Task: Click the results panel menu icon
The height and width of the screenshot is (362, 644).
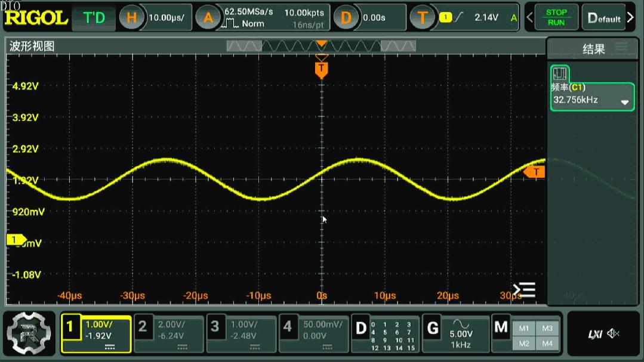Action: click(x=621, y=48)
